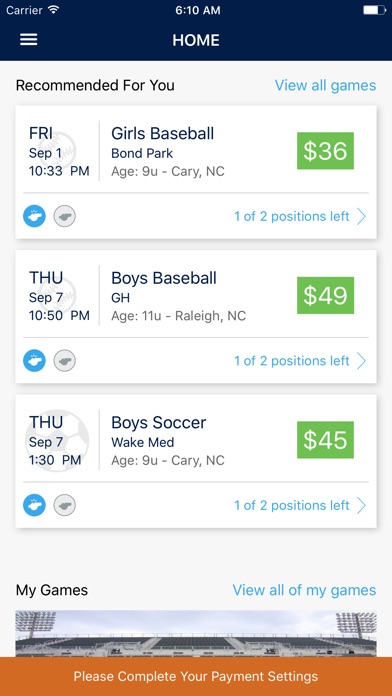The width and height of the screenshot is (392, 696).
Task: Select the $49 price badge
Action: [325, 295]
